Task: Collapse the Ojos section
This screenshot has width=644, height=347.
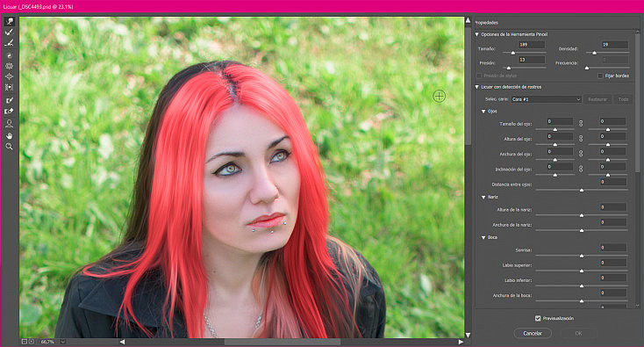Action: click(483, 112)
